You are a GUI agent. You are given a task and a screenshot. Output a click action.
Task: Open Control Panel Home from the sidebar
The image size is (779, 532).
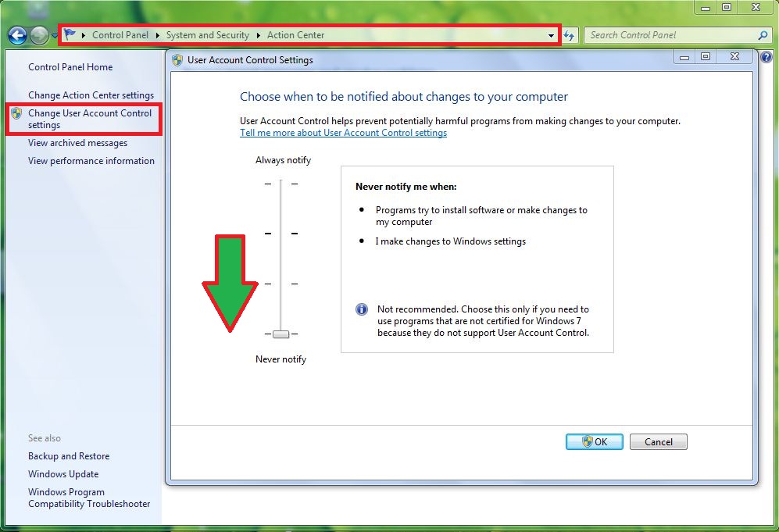69,67
